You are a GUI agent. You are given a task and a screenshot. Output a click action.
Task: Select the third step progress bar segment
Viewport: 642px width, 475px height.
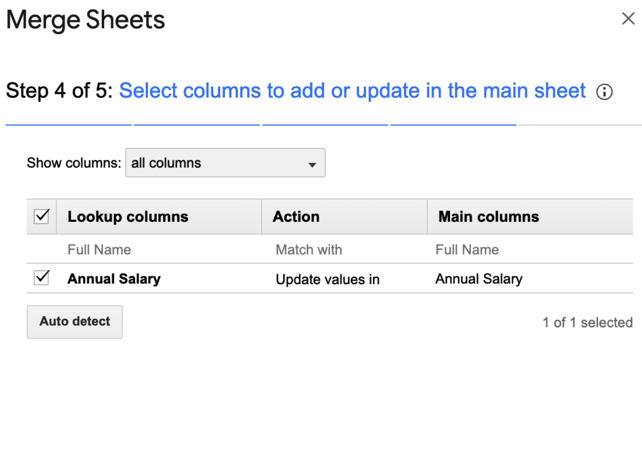click(325, 125)
